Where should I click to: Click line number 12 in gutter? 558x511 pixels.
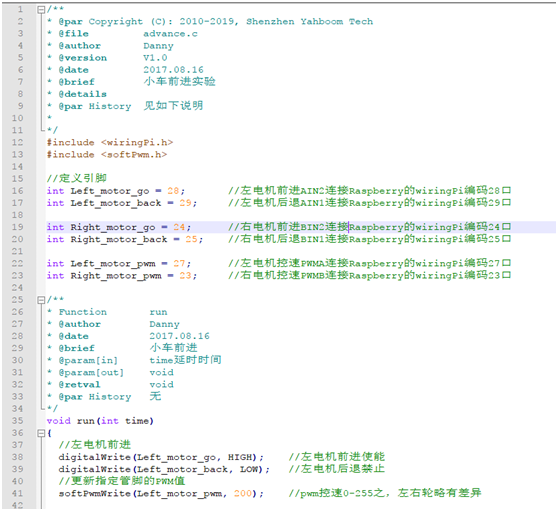coord(17,142)
